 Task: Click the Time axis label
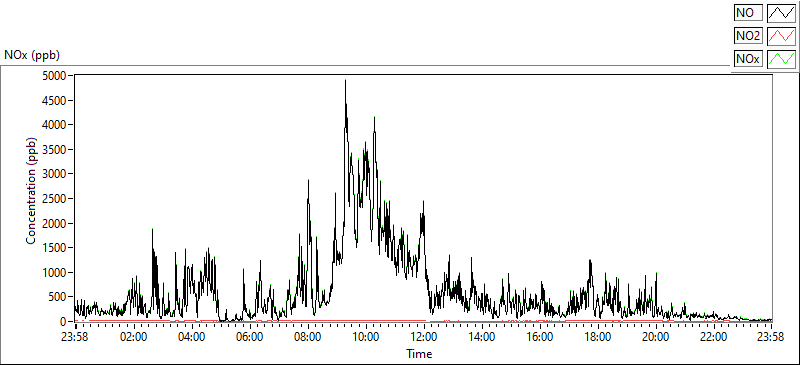point(419,354)
